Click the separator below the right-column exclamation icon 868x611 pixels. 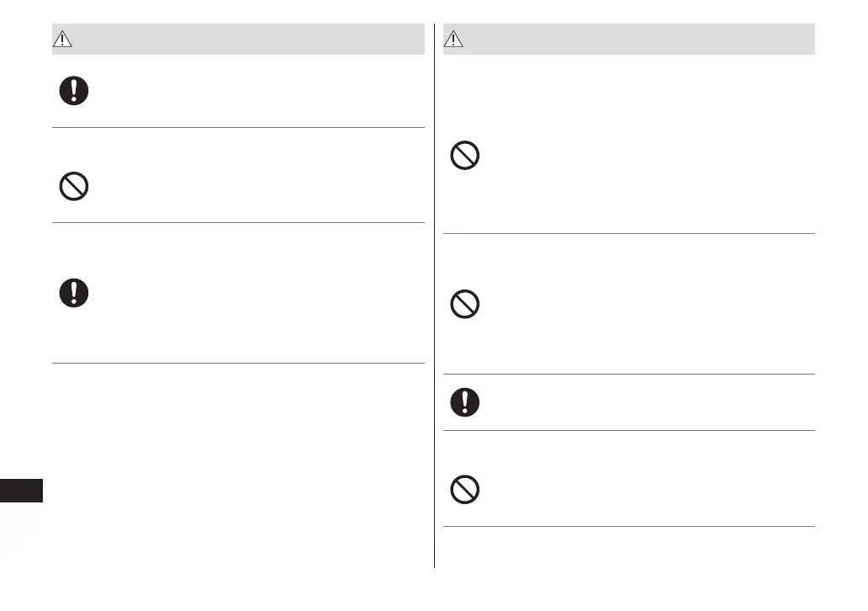point(629,431)
